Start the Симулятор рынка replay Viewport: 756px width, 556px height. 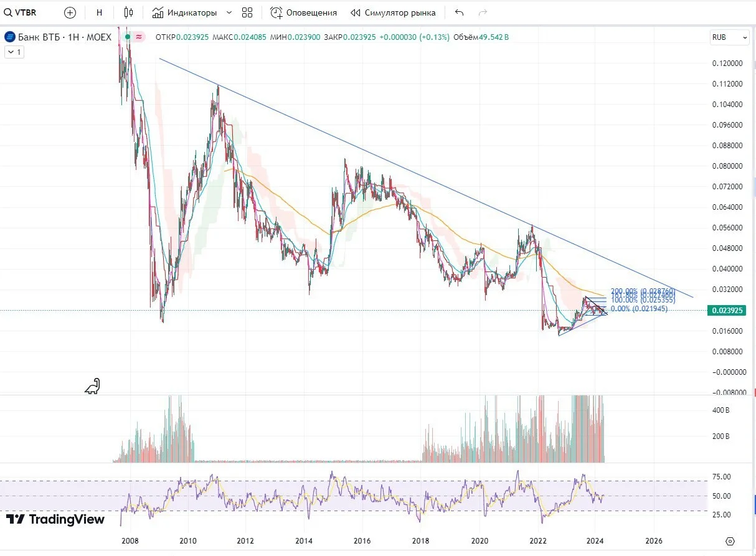click(393, 12)
